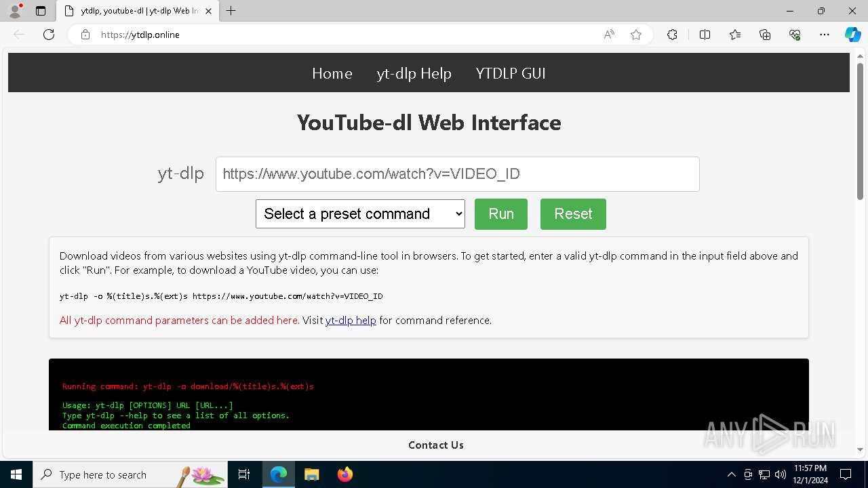Open Microsoft Edge from the taskbar
Screen dimensions: 868x488
(x=279, y=474)
